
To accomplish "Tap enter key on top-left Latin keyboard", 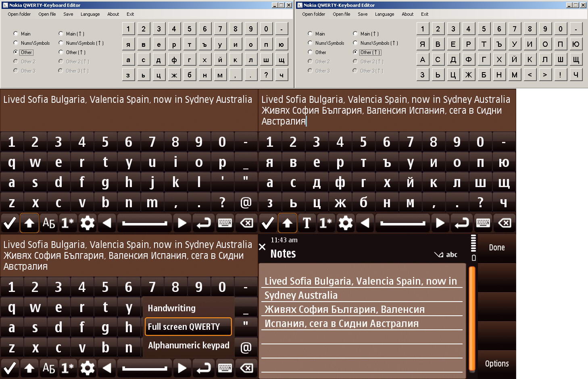I will [204, 223].
